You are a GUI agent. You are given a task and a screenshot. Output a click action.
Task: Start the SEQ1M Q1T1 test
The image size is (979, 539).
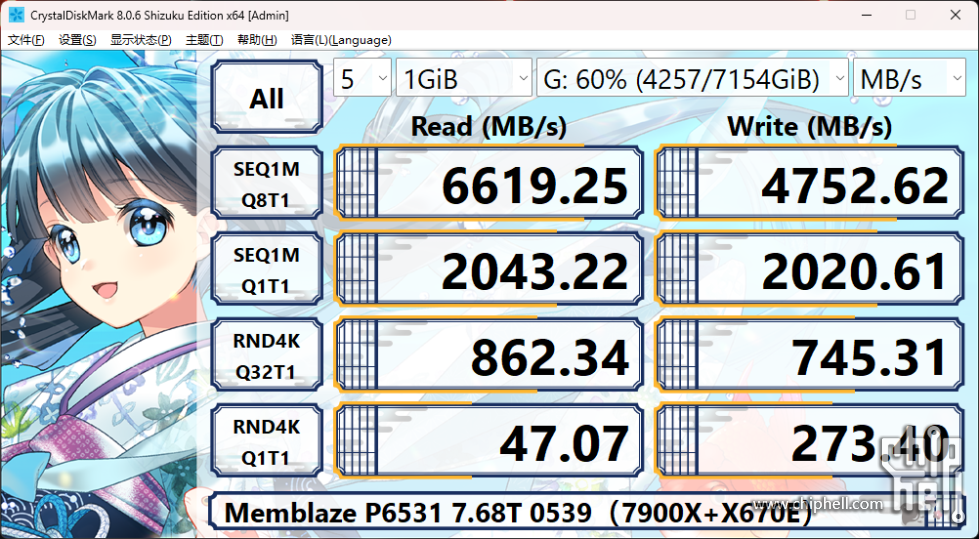(267, 270)
